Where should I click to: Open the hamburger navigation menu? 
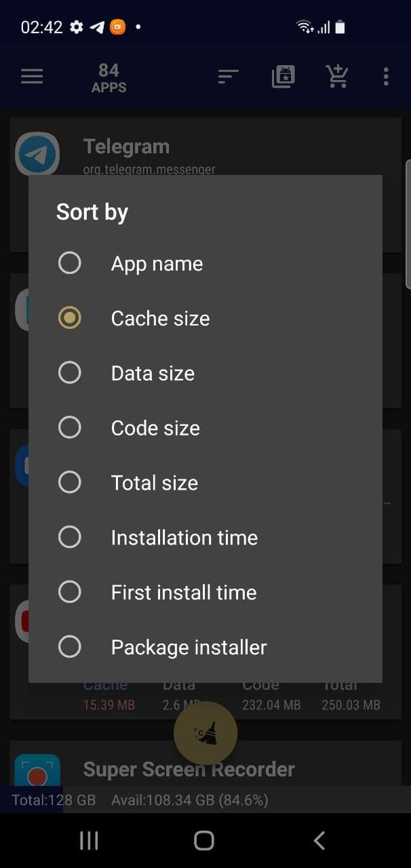32,77
